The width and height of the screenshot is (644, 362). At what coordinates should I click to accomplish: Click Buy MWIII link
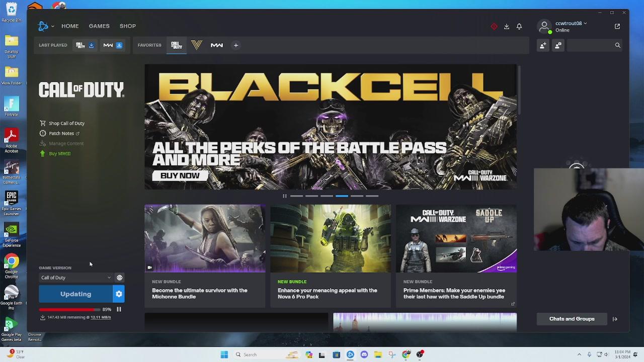pyautogui.click(x=59, y=153)
